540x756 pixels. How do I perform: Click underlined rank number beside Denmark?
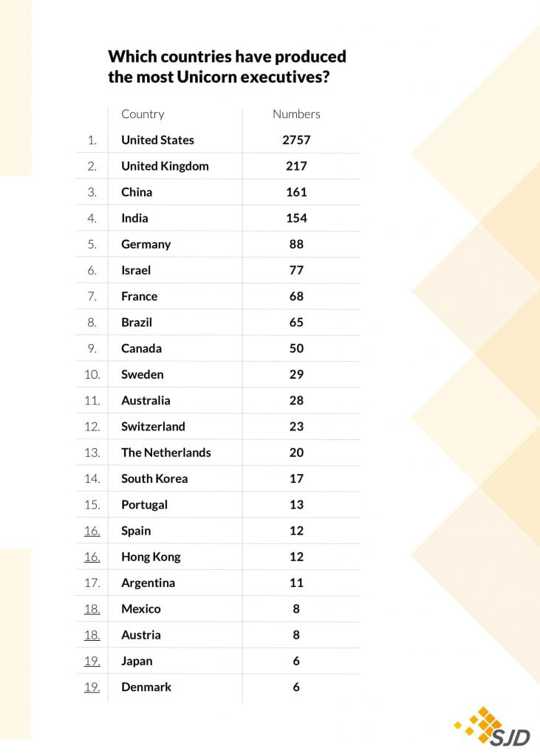coord(92,687)
